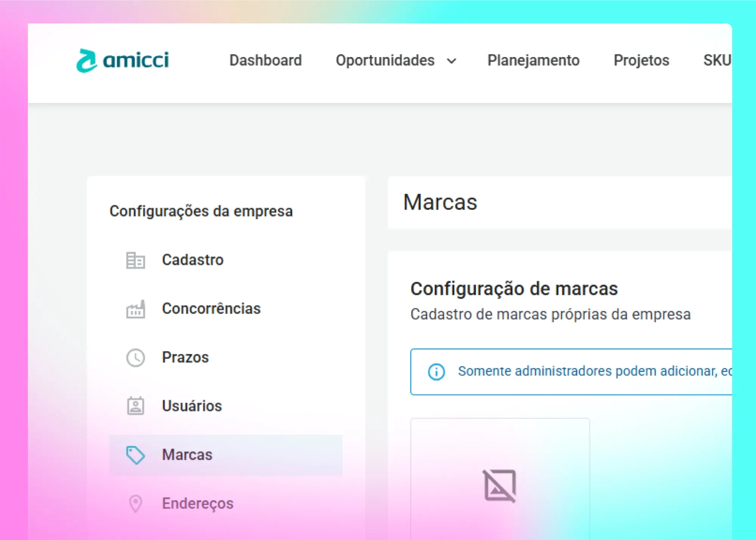Select the SKU navigation item

[716, 61]
